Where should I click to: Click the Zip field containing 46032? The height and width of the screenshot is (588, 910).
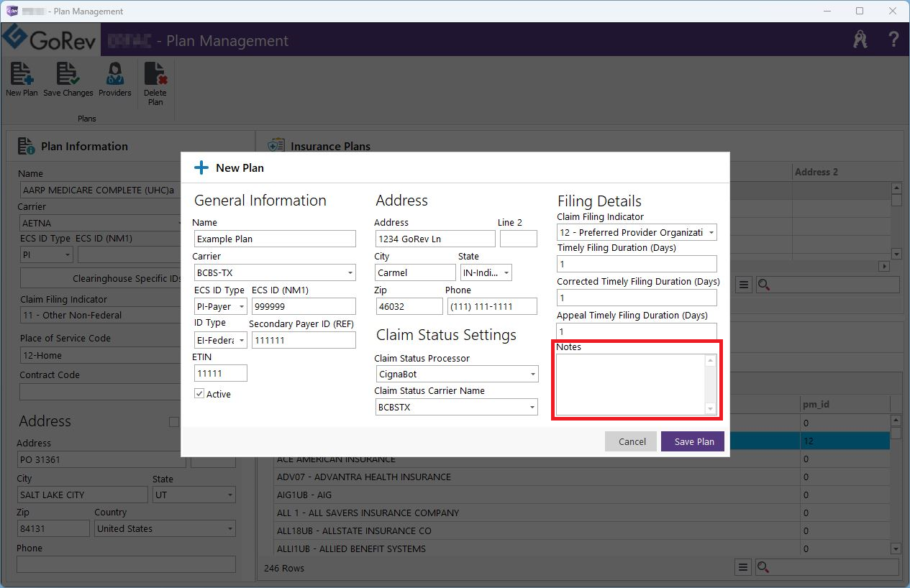pyautogui.click(x=409, y=306)
